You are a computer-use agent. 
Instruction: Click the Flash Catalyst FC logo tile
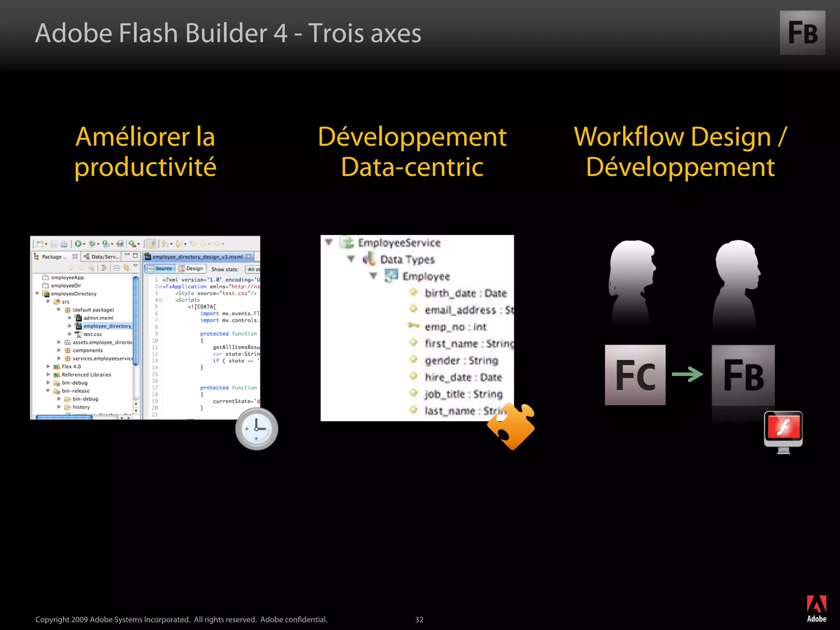635,375
